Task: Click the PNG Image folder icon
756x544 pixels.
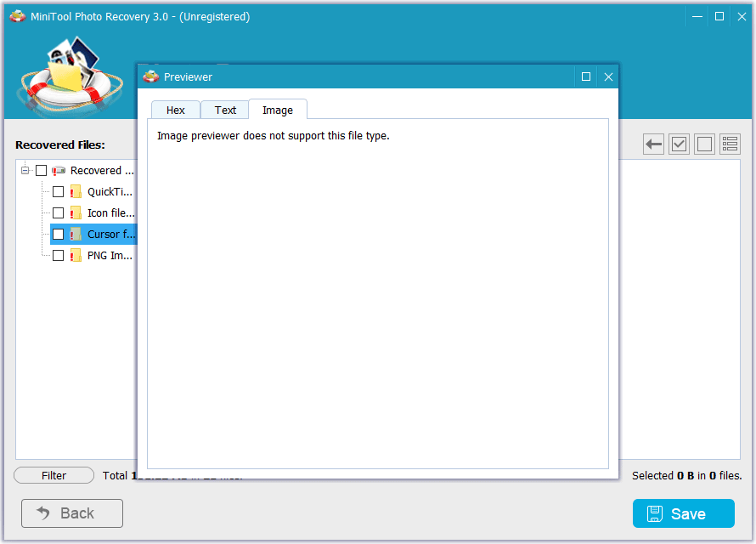Action: 76,256
